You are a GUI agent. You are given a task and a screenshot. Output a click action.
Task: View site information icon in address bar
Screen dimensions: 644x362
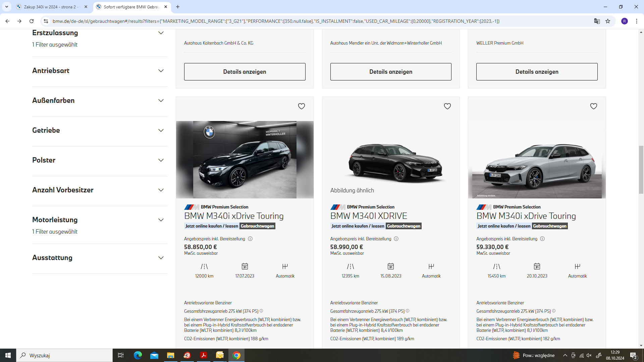click(46, 21)
